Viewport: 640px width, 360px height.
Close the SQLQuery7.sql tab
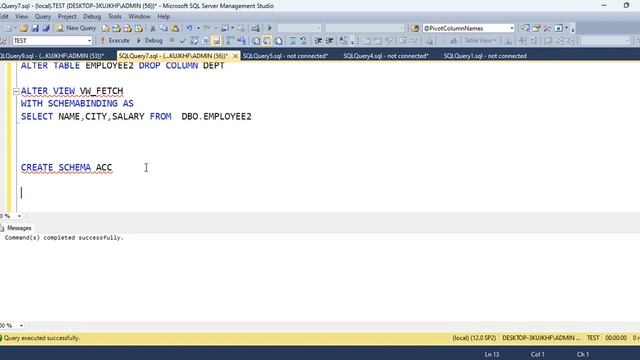[235, 56]
